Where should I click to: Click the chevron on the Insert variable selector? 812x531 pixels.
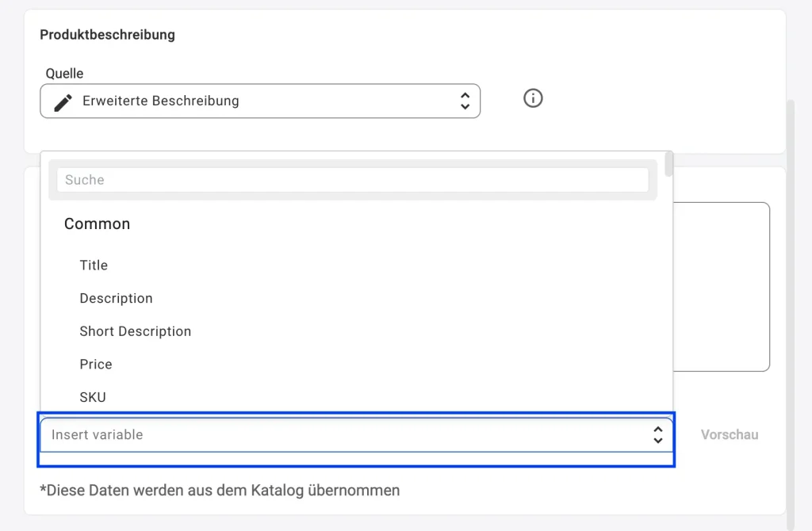pos(658,434)
